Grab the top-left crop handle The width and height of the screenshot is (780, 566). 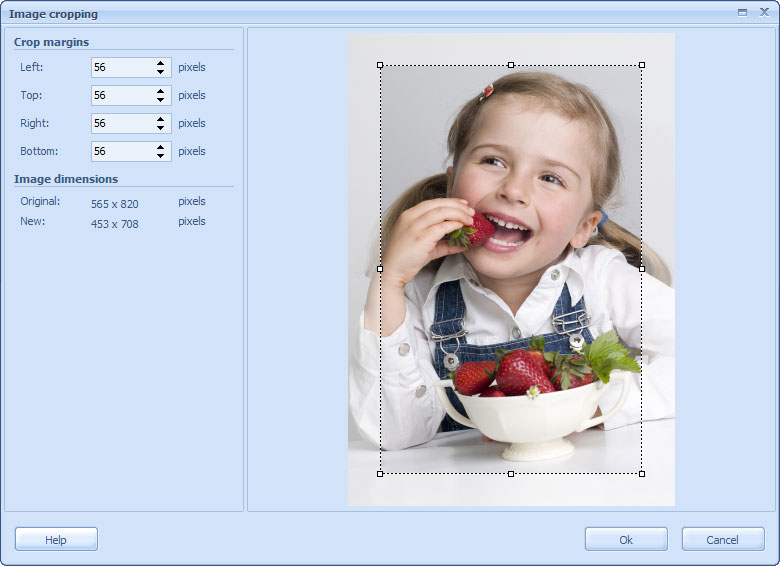click(x=380, y=65)
